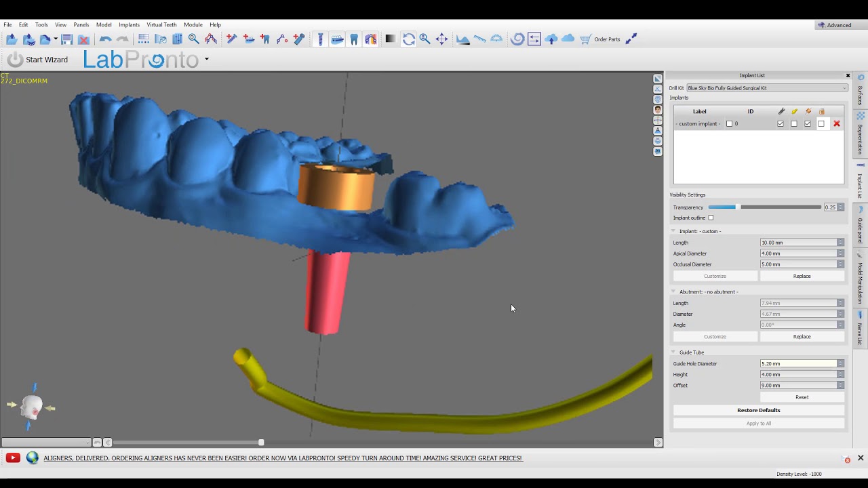Click the Reset button in Guide Tube

[x=802, y=397]
